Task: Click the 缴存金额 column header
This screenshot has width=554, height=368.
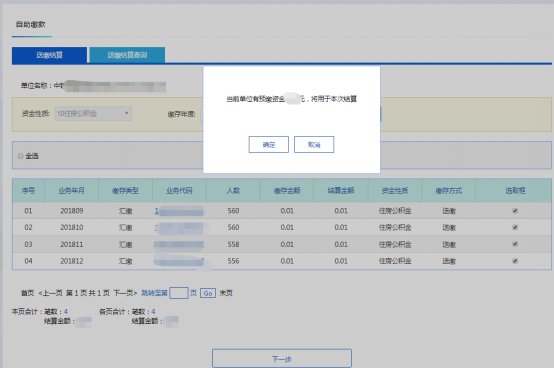Action: pos(287,191)
